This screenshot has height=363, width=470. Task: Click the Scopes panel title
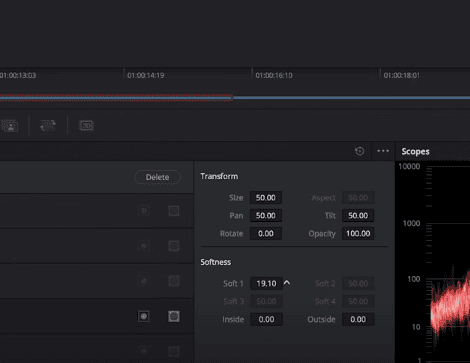(x=415, y=151)
